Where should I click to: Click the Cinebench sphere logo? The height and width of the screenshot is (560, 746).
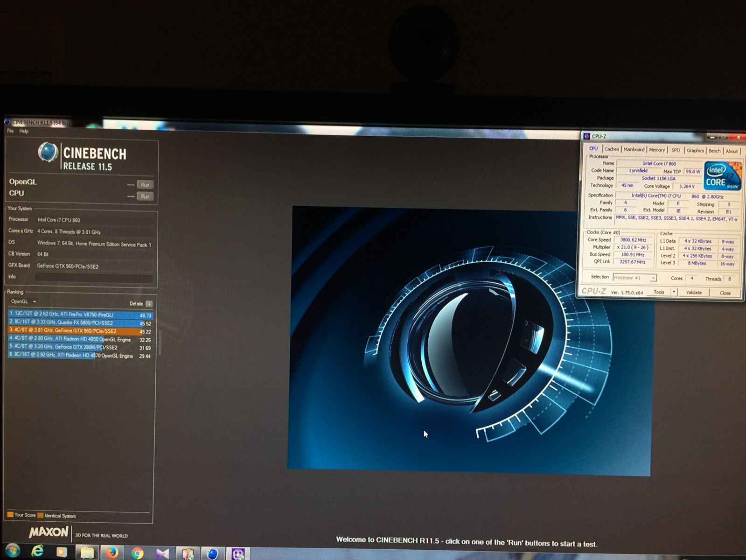tap(48, 152)
